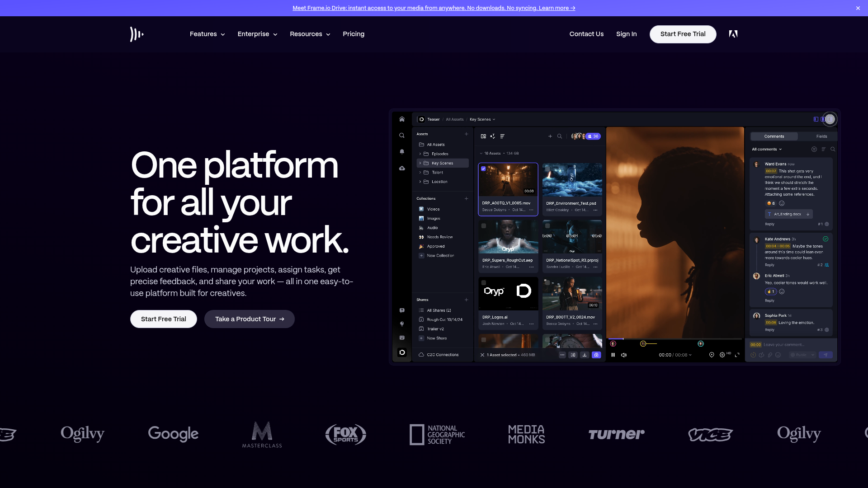868x488 pixels.
Task: Switch asset layout using the grid view icon
Action: [x=483, y=136]
